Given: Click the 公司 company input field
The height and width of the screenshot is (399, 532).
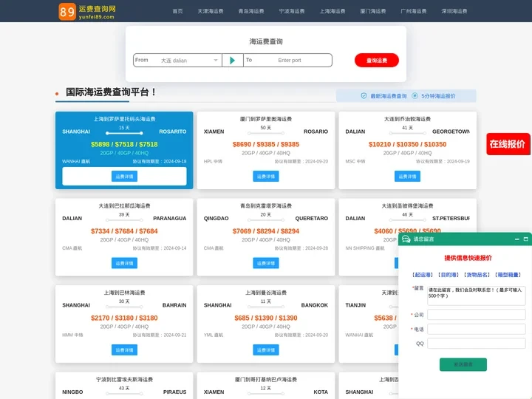Looking at the screenshot, I should point(477,315).
